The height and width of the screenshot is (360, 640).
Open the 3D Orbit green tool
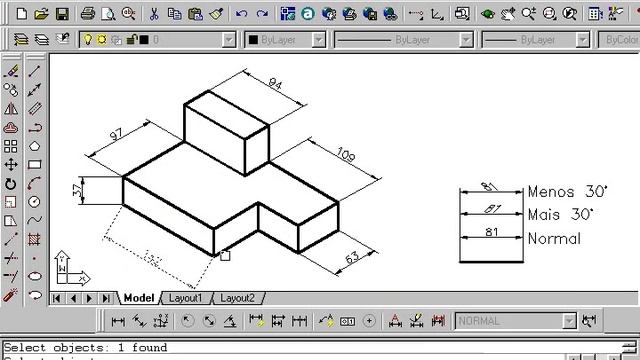coord(487,14)
